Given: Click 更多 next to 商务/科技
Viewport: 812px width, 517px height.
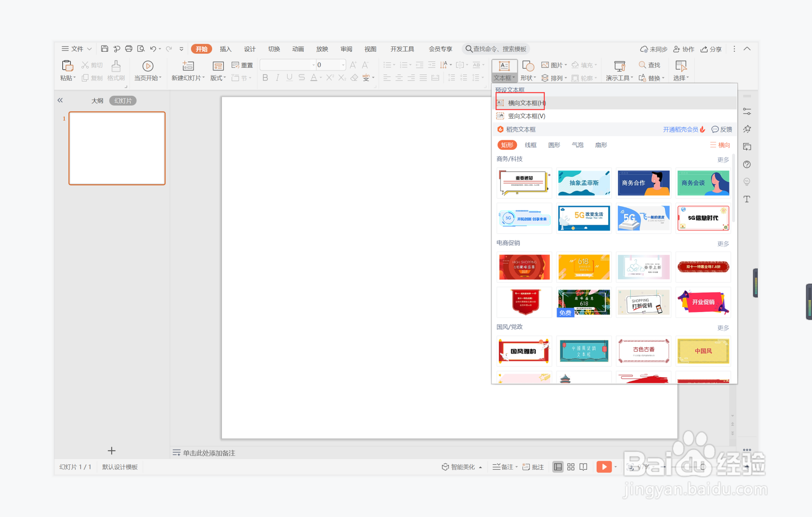Looking at the screenshot, I should tap(723, 160).
